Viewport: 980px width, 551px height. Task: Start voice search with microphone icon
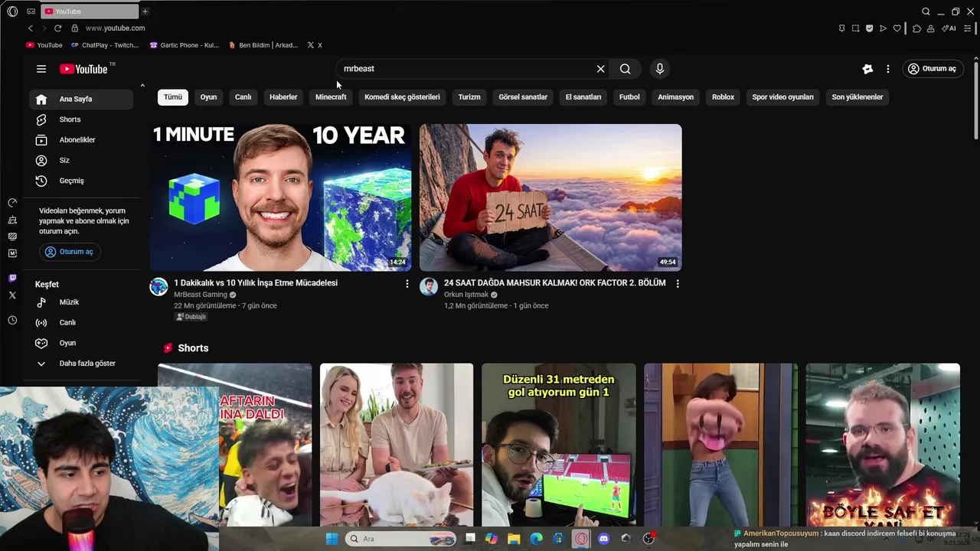660,69
